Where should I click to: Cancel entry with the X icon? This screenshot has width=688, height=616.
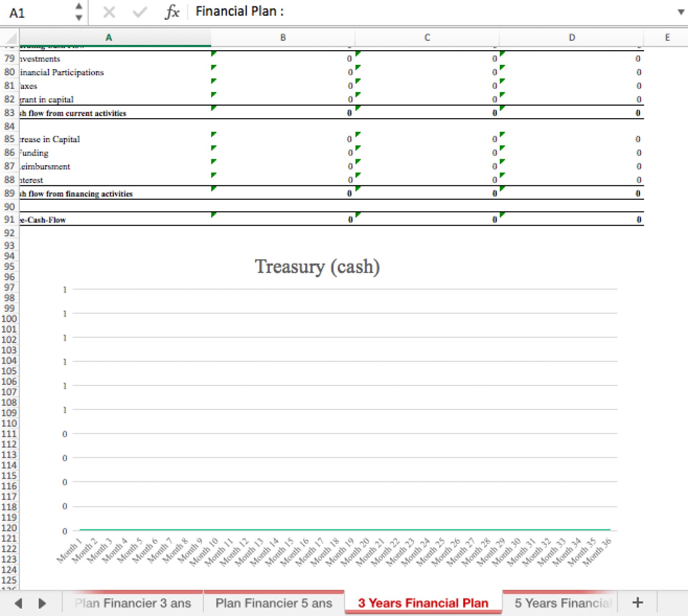coord(109,13)
